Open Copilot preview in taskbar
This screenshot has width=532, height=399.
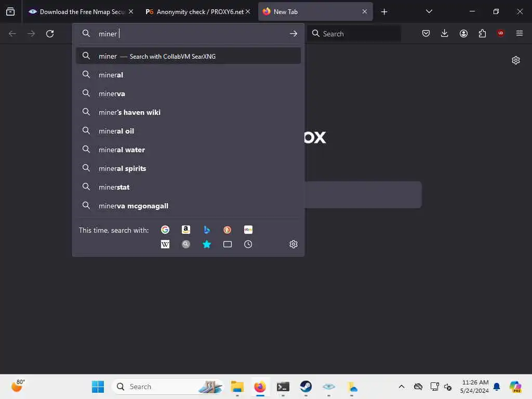[x=515, y=387]
